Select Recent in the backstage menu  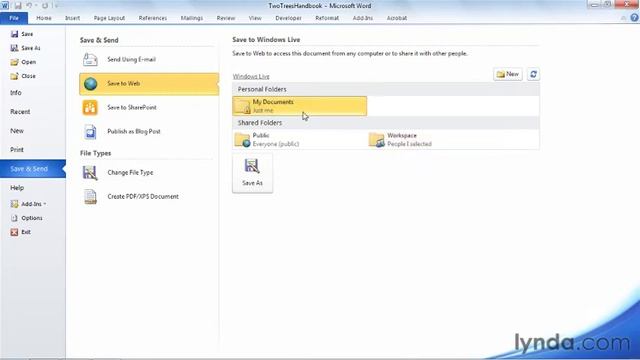pos(20,111)
